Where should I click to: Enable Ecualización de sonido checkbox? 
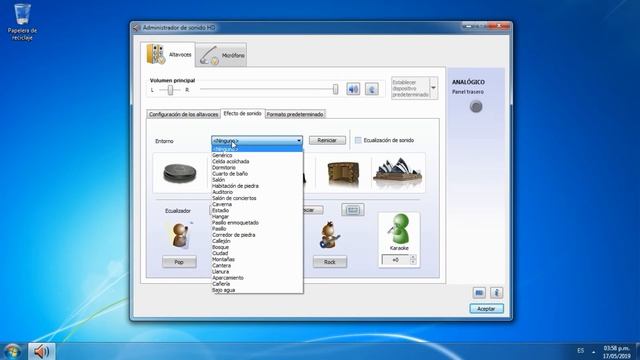coord(358,140)
